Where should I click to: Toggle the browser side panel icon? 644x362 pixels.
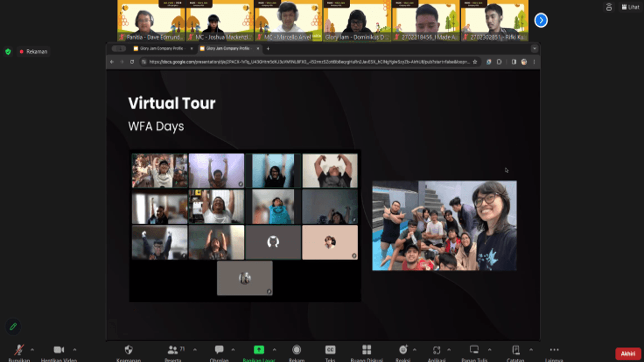click(514, 62)
